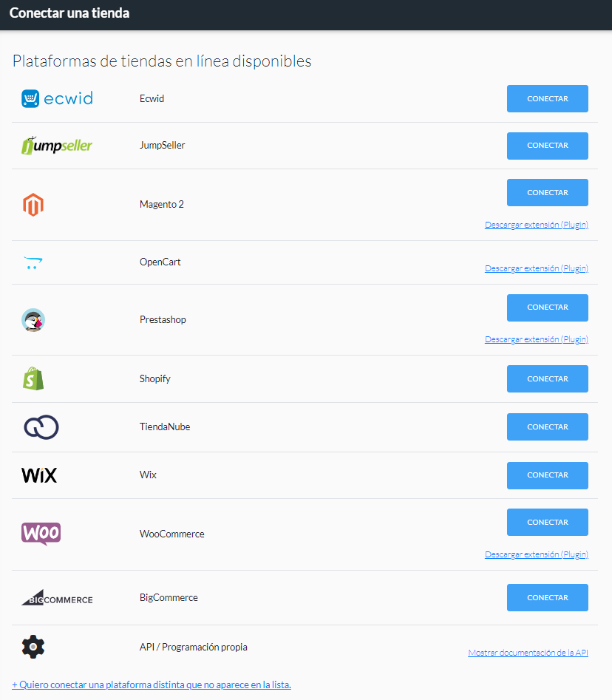Download the OpenCart extension plugin
Screen dimensions: 612x700
coord(537,268)
